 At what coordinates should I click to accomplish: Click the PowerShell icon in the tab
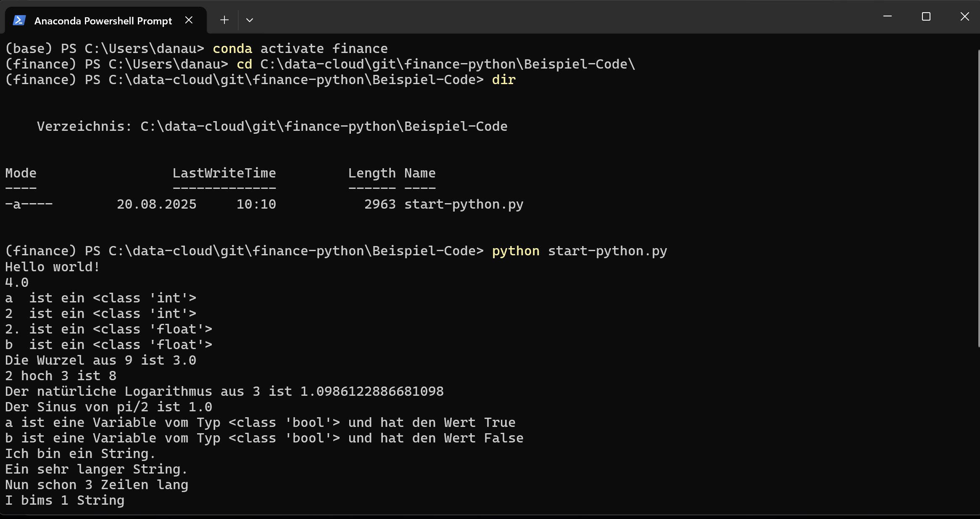coord(19,20)
